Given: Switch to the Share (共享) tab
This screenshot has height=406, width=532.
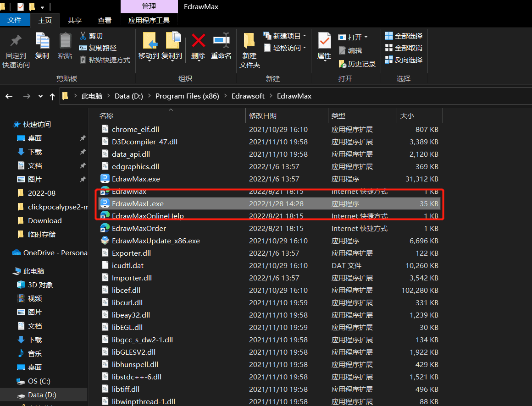Looking at the screenshot, I should tap(75, 20).
